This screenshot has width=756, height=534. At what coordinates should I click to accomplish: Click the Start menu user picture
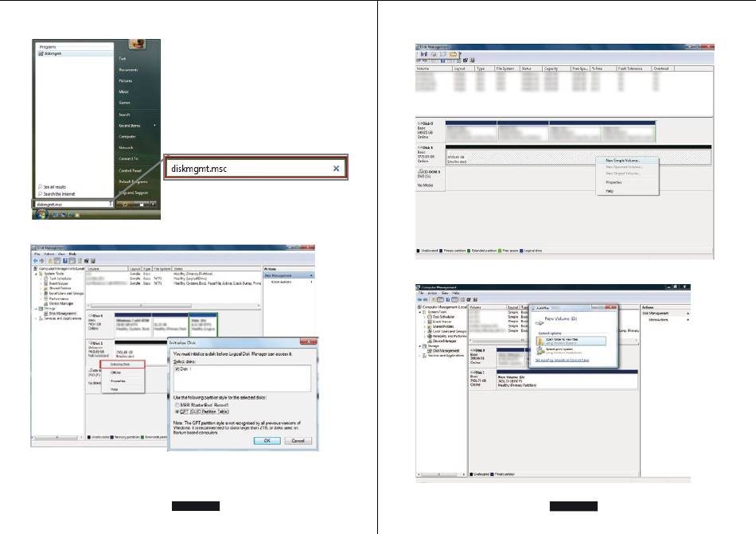pyautogui.click(x=136, y=43)
